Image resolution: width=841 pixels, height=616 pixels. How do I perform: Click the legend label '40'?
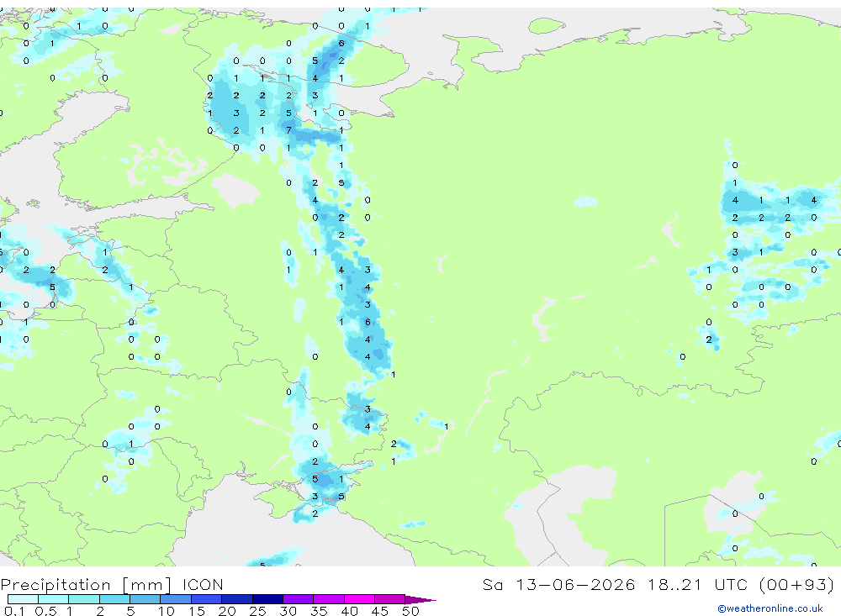tap(350, 611)
